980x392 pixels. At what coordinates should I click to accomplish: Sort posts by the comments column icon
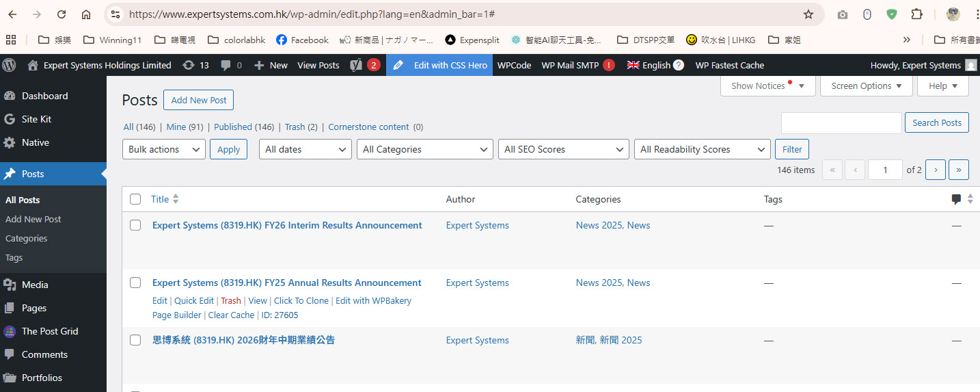coord(956,199)
